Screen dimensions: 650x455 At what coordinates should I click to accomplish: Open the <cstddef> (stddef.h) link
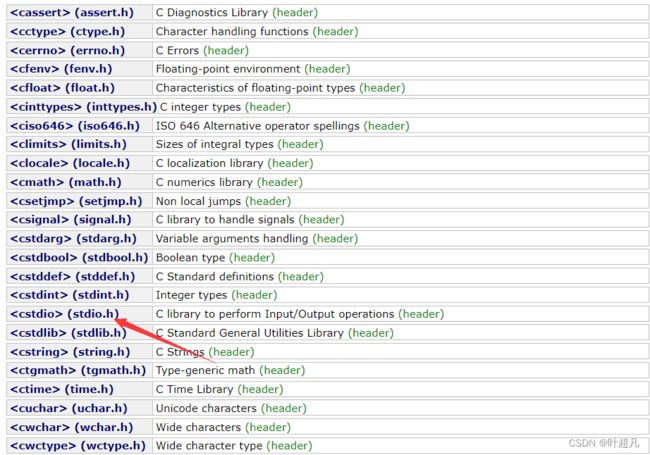pos(72,277)
